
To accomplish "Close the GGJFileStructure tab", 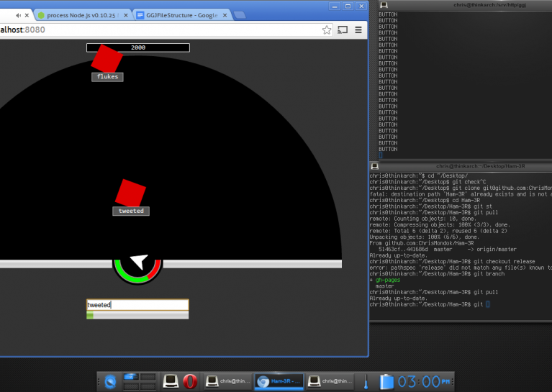I will point(224,15).
